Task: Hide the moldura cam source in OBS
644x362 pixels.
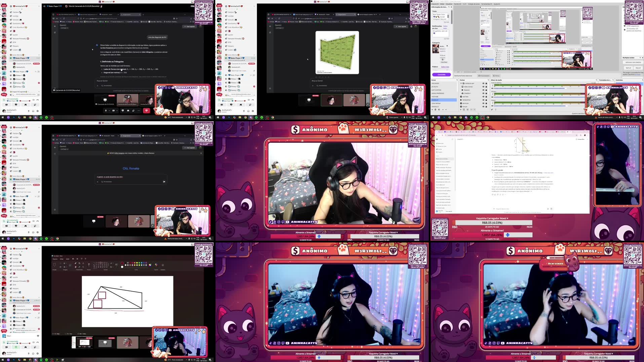Action: pyautogui.click(x=483, y=83)
